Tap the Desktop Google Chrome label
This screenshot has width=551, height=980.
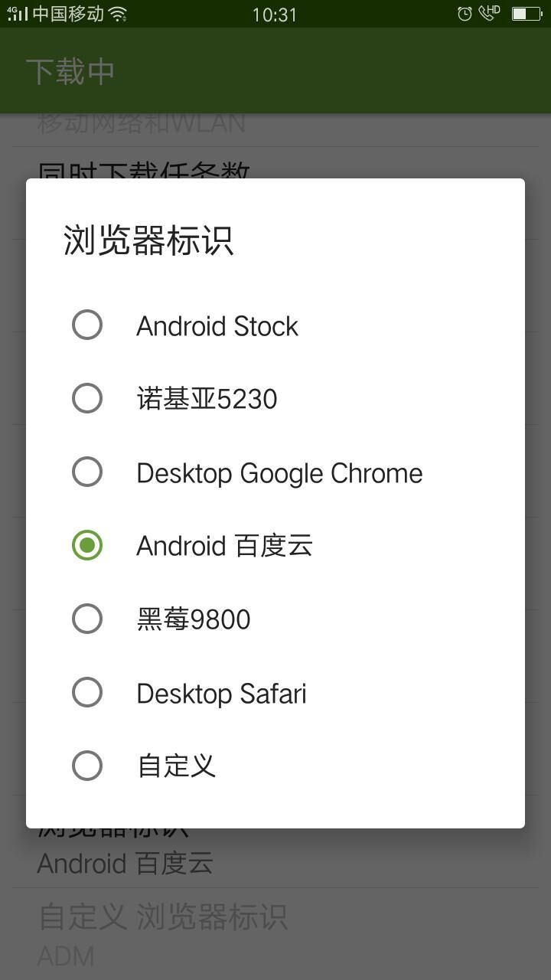tap(279, 473)
